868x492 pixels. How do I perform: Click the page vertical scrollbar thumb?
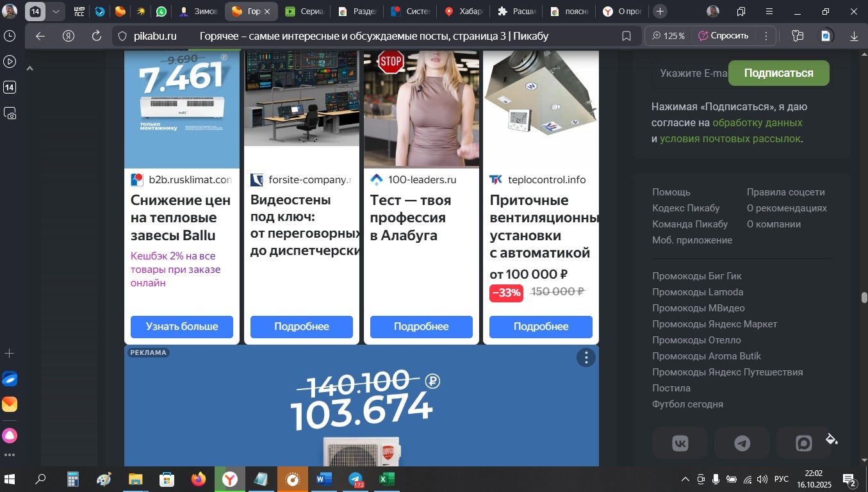point(864,297)
